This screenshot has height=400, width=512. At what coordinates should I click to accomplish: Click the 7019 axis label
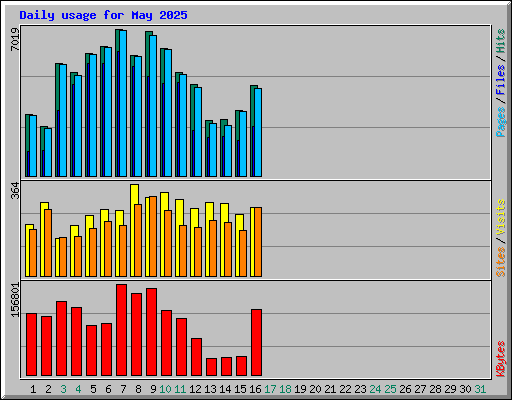click(15, 40)
